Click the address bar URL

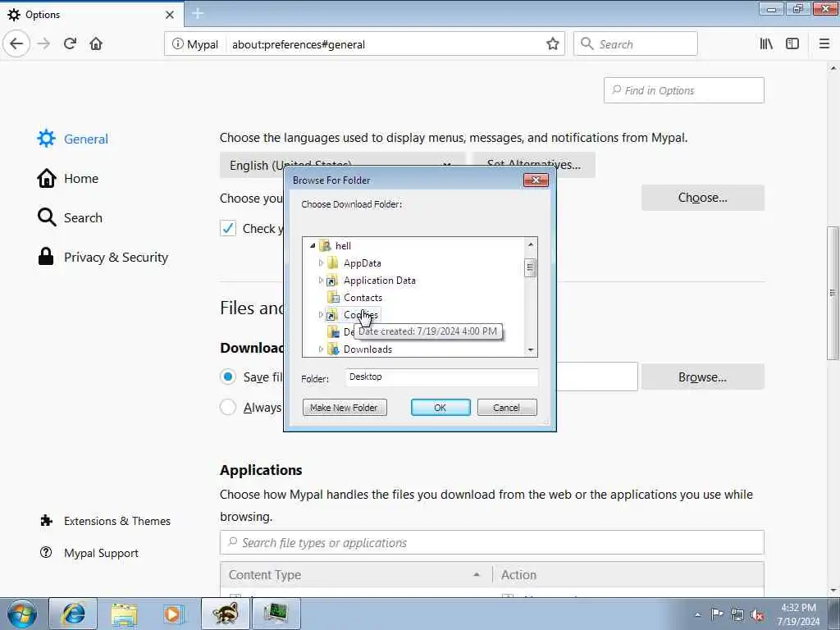(x=299, y=44)
